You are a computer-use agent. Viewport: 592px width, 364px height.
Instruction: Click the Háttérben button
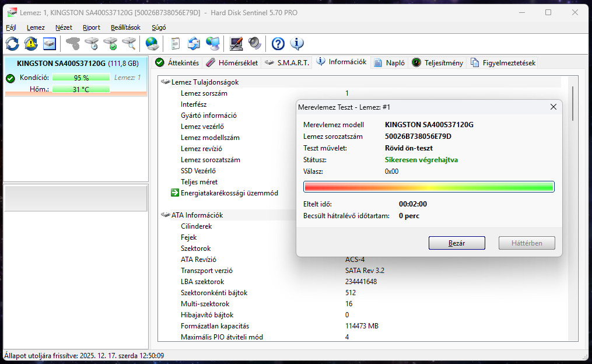pos(527,243)
